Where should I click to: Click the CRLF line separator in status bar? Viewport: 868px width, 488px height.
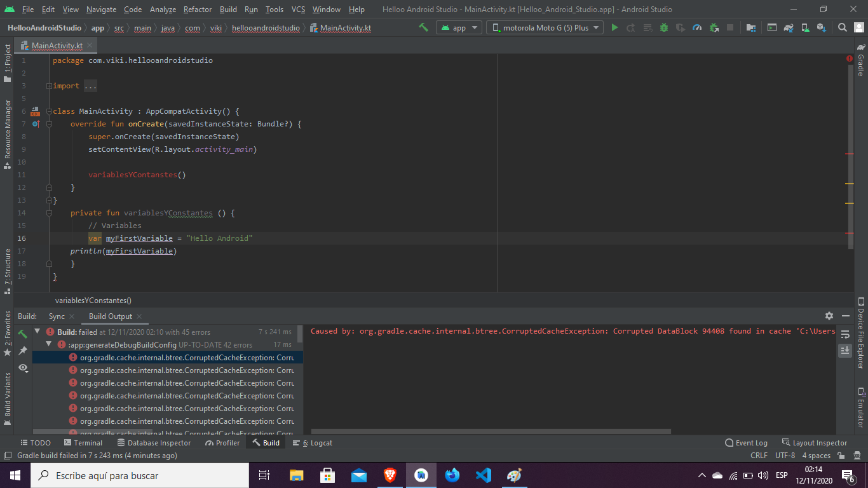pos(759,456)
